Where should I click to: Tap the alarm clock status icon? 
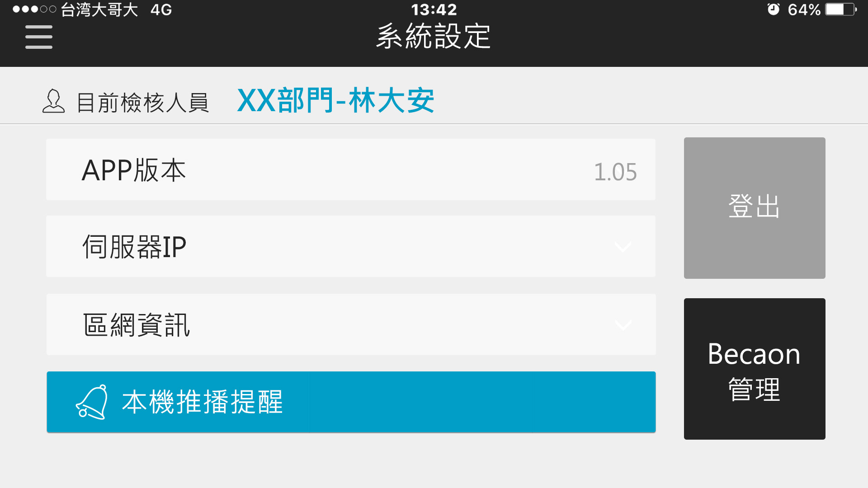pyautogui.click(x=773, y=9)
